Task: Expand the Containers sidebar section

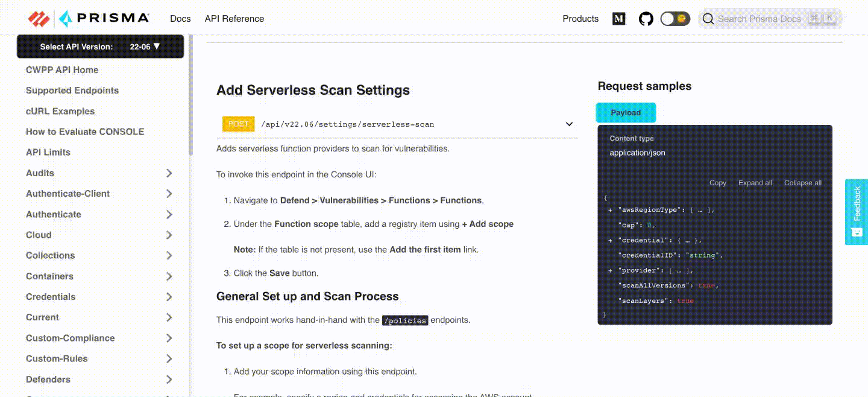Action: pos(100,276)
